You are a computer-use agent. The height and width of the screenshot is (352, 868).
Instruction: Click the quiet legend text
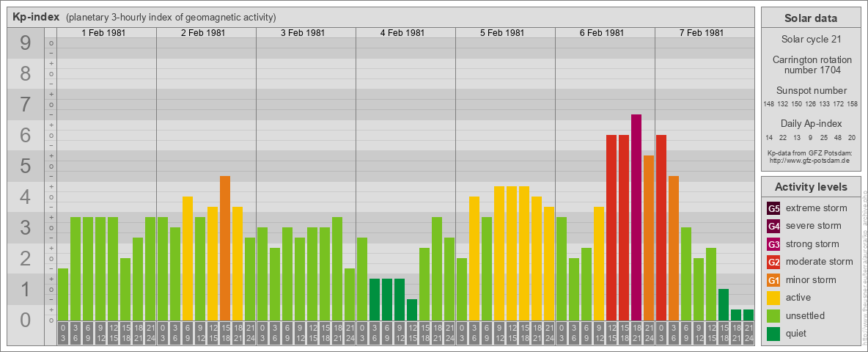796,334
